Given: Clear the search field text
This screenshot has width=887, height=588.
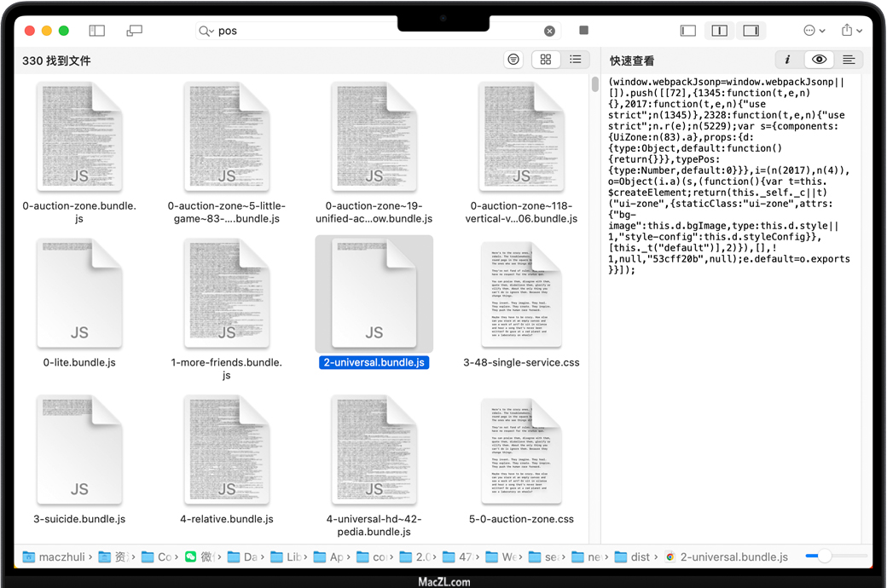Looking at the screenshot, I should (x=549, y=31).
